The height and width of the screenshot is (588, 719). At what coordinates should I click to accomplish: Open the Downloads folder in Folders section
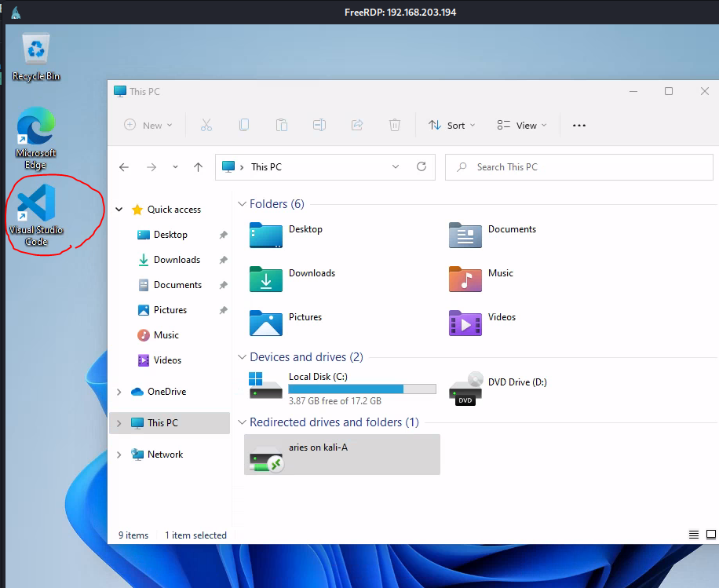293,279
